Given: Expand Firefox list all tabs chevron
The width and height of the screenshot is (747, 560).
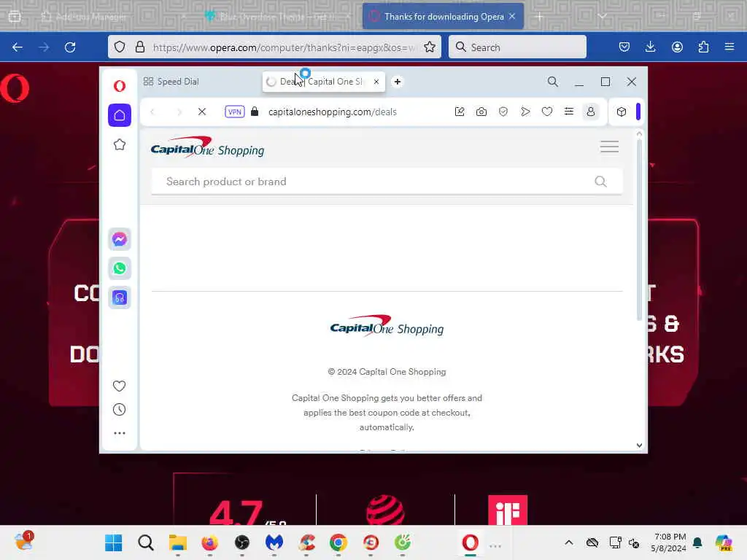Looking at the screenshot, I should pyautogui.click(x=602, y=16).
